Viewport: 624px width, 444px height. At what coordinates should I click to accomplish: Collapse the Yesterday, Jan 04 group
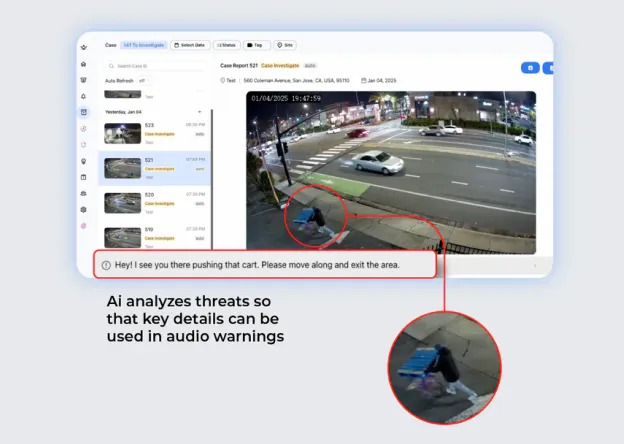[x=199, y=111]
